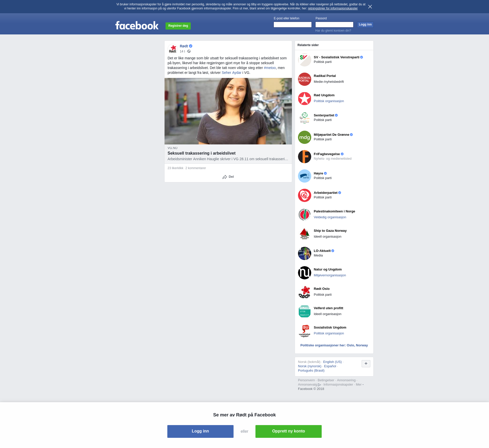The image size is (489, 448).
Task: Open Arbeiderpartiet page name
Action: (x=325, y=193)
